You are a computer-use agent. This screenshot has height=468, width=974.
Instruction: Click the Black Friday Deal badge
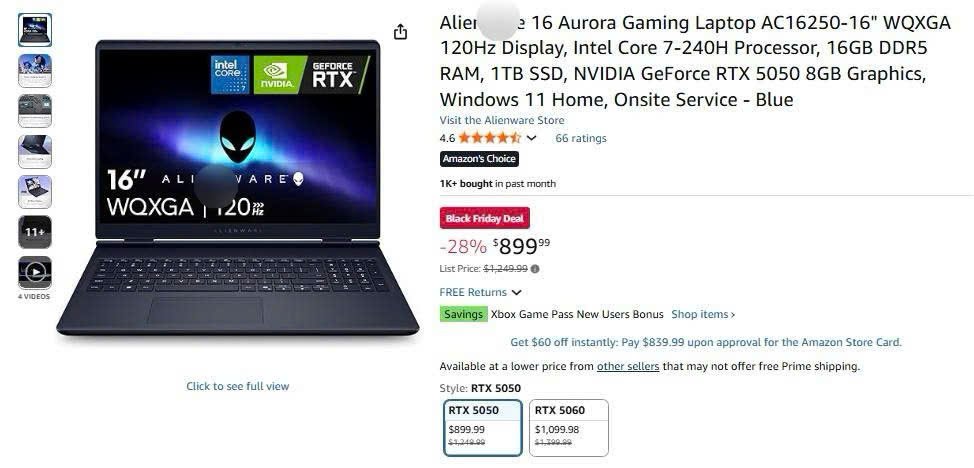(x=485, y=218)
